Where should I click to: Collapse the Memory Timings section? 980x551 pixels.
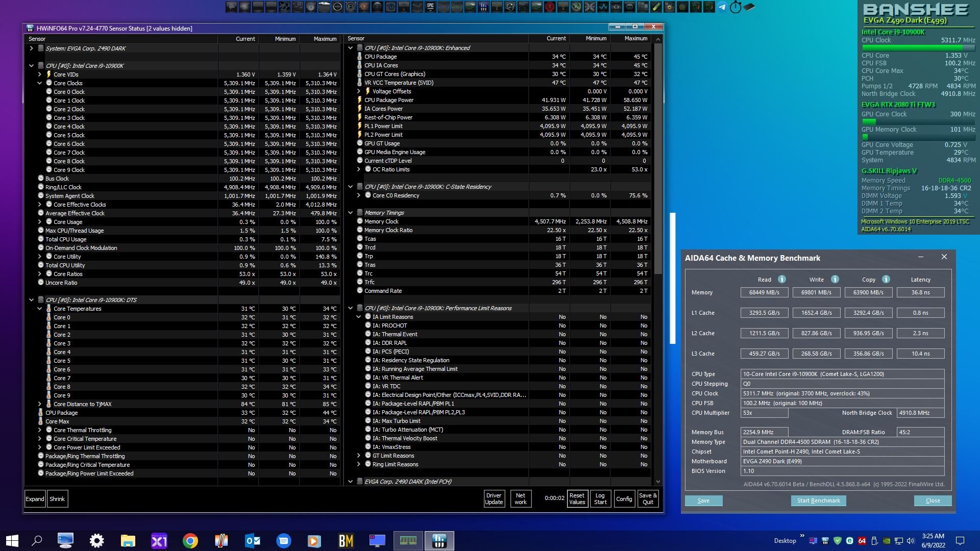(350, 213)
